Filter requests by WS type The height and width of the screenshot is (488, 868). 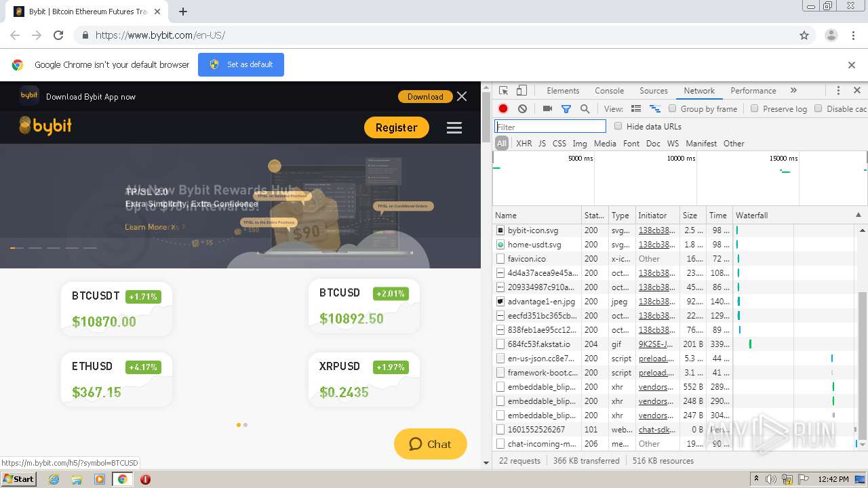(x=673, y=144)
